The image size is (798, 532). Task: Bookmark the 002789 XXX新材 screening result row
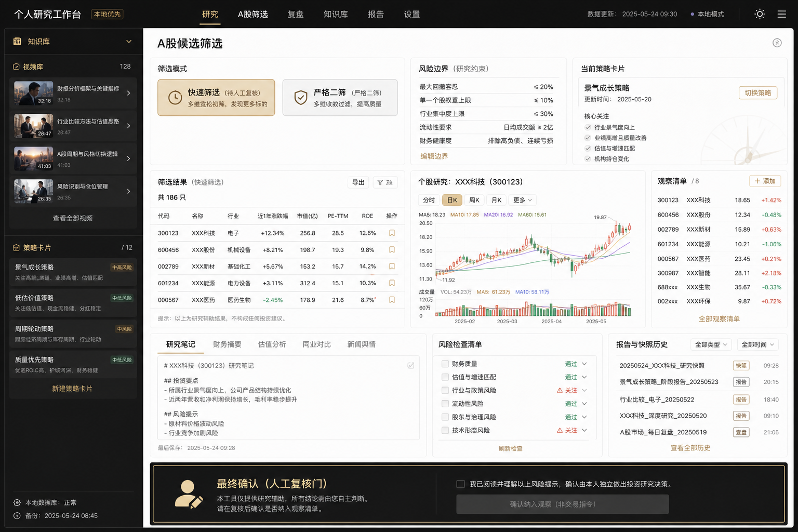click(x=392, y=267)
